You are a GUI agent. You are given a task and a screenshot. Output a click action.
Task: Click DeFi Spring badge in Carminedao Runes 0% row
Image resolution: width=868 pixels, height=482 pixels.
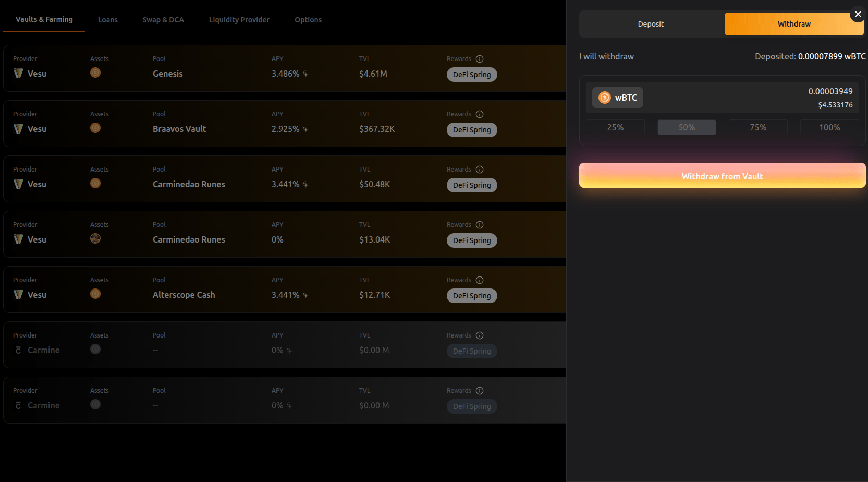[x=472, y=240]
